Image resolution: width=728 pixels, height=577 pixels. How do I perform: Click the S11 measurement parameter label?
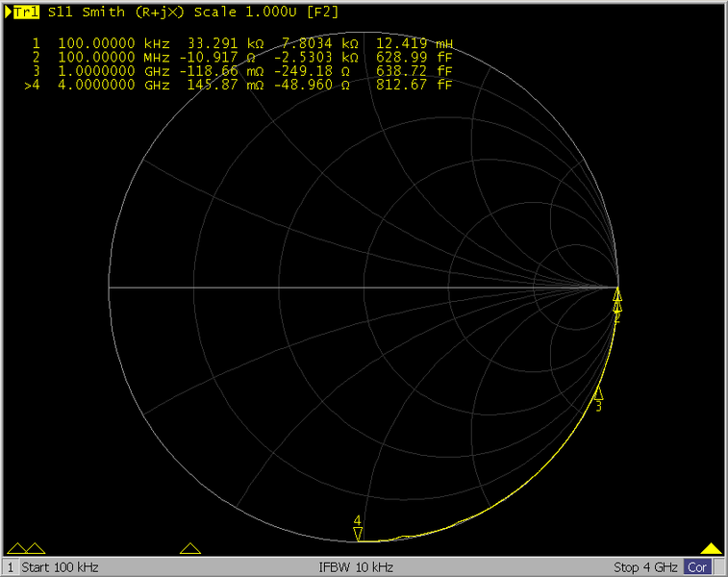pos(61,13)
